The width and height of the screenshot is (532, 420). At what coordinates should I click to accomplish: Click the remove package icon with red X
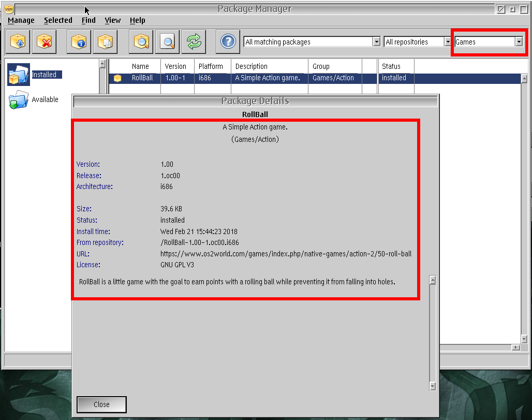coord(44,42)
